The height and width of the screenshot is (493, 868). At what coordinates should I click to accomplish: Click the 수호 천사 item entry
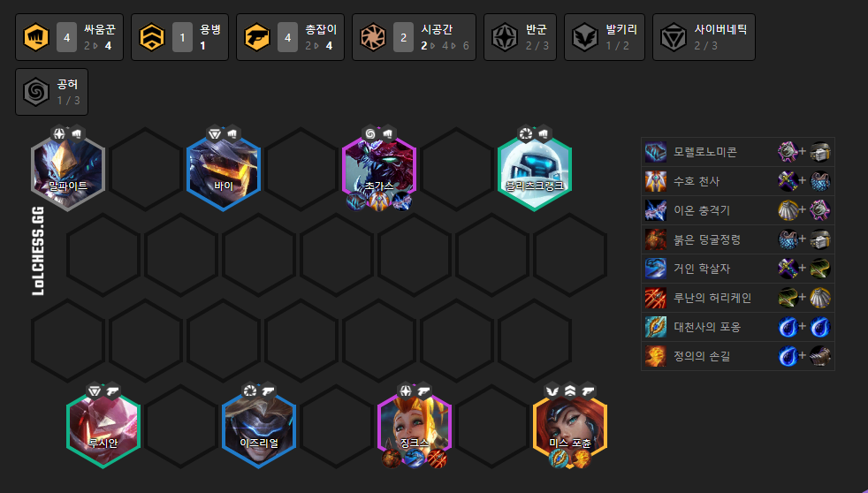[x=738, y=181]
